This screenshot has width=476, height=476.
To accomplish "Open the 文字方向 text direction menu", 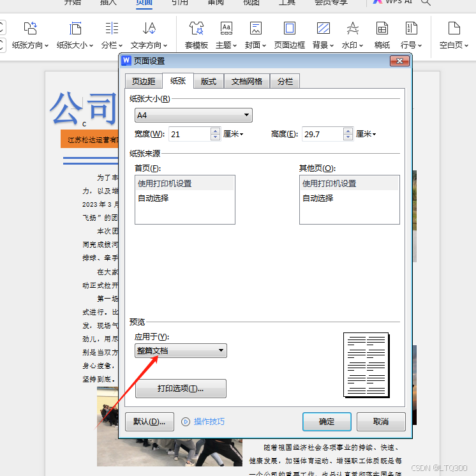I will coord(149,35).
